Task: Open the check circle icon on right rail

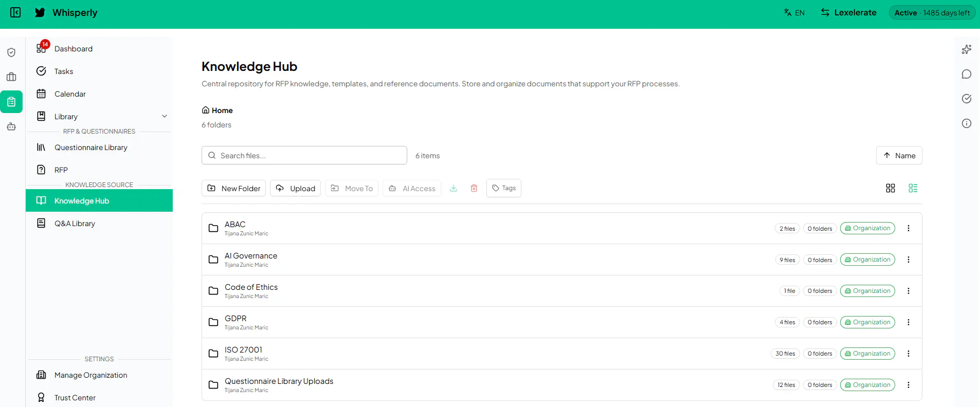Action: pos(967,99)
